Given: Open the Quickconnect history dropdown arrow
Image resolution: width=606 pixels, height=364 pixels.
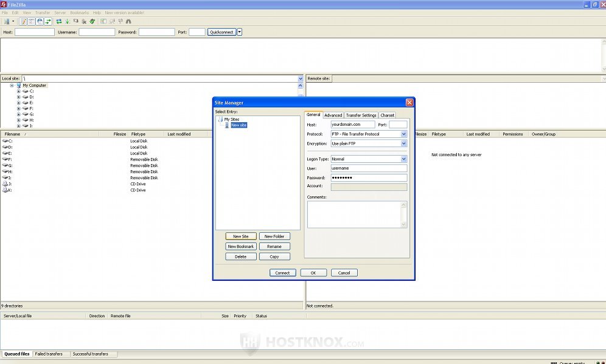Looking at the screenshot, I should [x=240, y=32].
